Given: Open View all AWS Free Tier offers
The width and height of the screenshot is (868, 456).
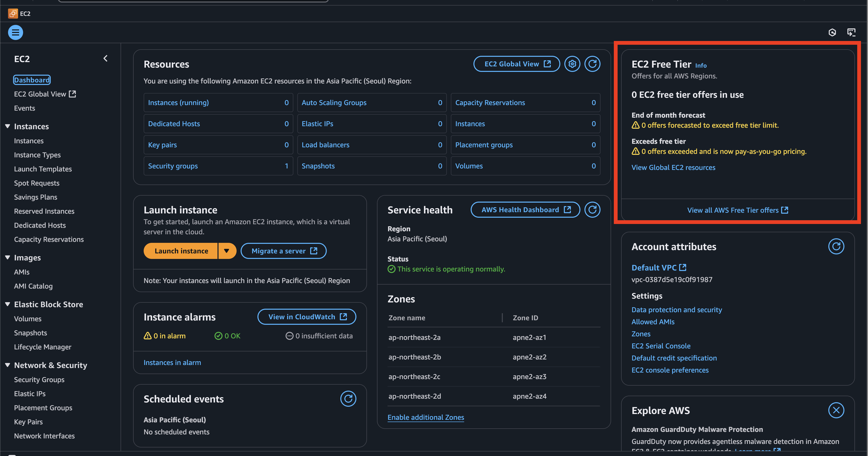Looking at the screenshot, I should tap(738, 210).
